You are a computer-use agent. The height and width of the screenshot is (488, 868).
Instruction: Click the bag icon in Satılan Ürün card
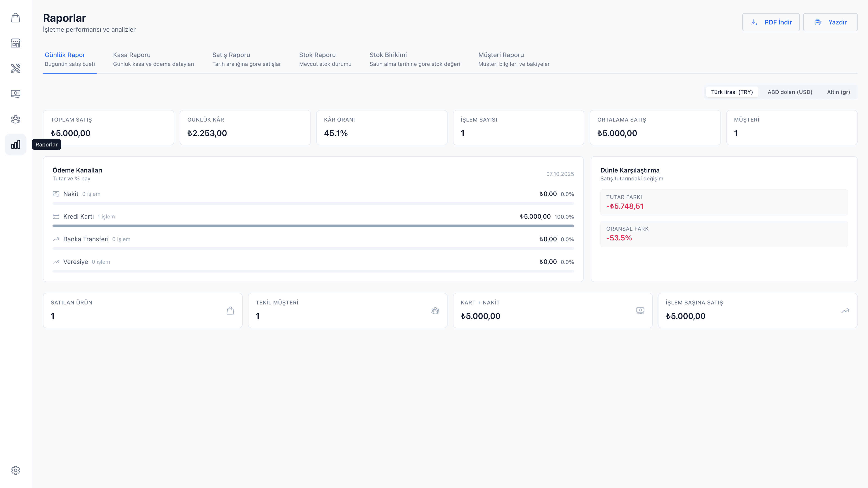[x=230, y=310]
